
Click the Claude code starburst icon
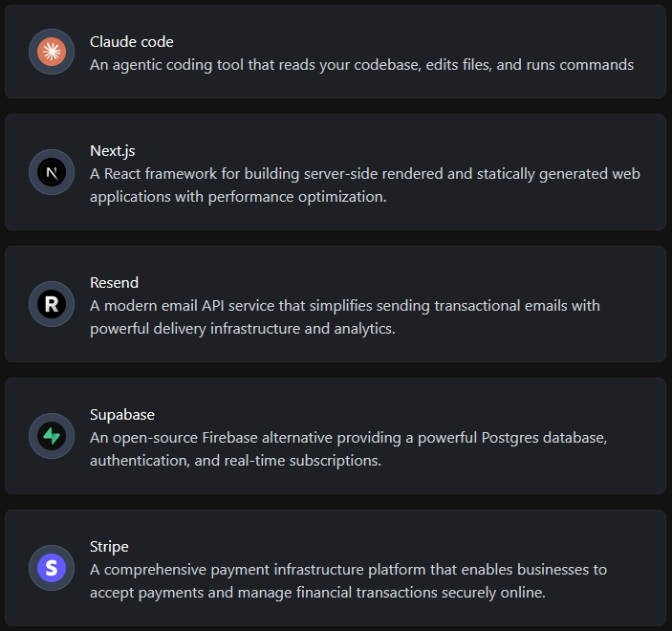pos(52,53)
